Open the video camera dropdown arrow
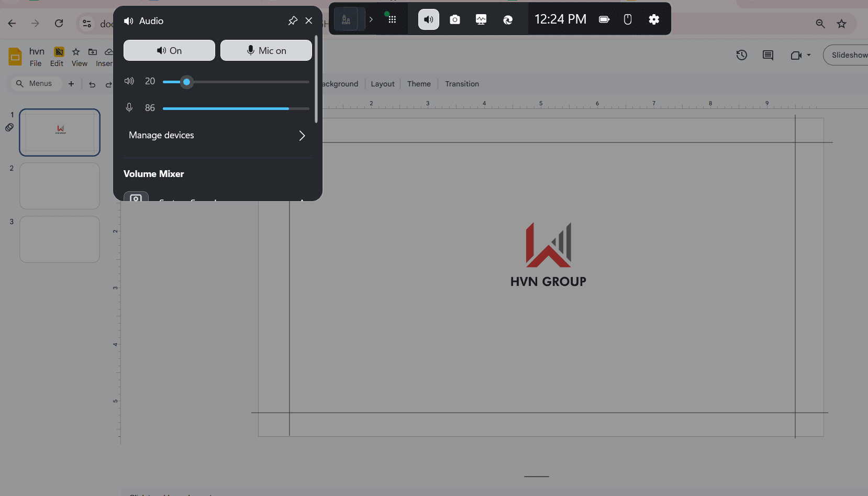 tap(809, 55)
